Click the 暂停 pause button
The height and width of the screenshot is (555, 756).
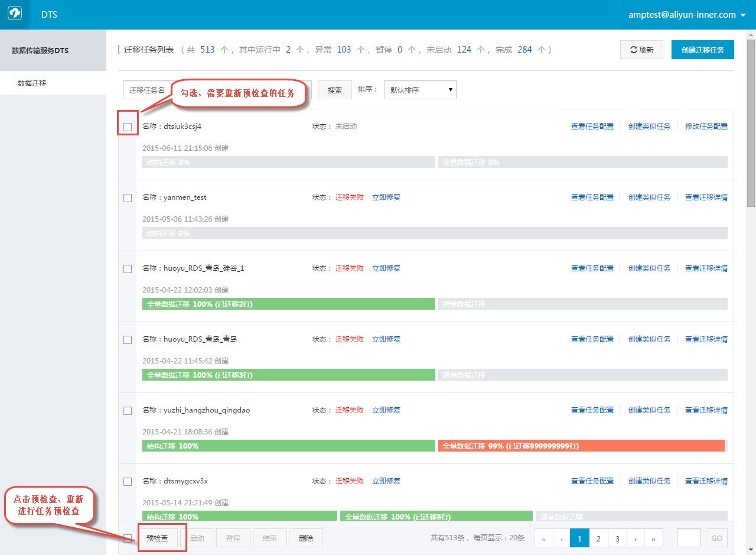[x=233, y=538]
